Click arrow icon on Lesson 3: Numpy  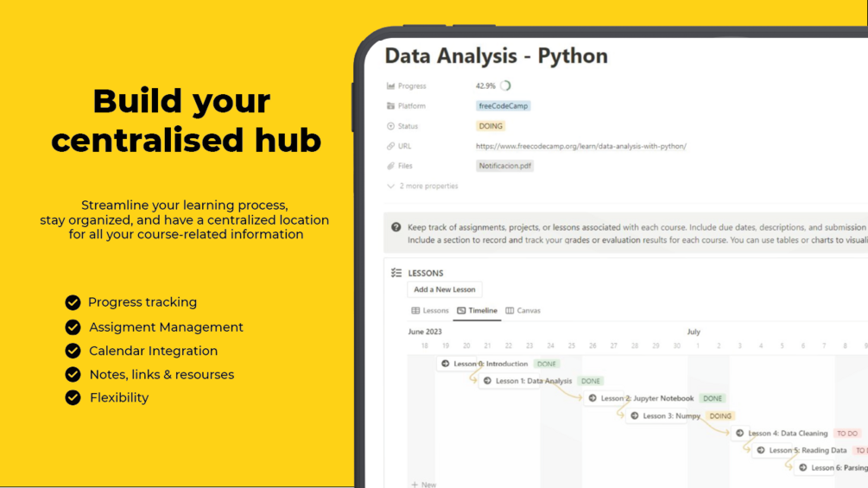635,415
